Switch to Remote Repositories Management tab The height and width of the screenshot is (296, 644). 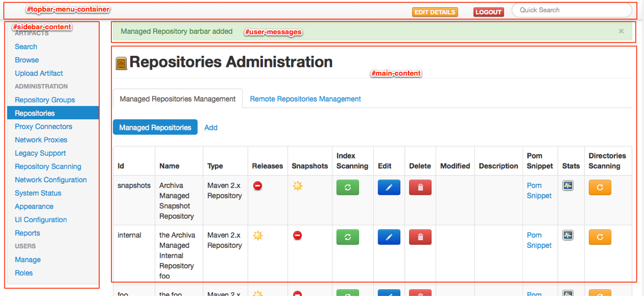point(305,99)
